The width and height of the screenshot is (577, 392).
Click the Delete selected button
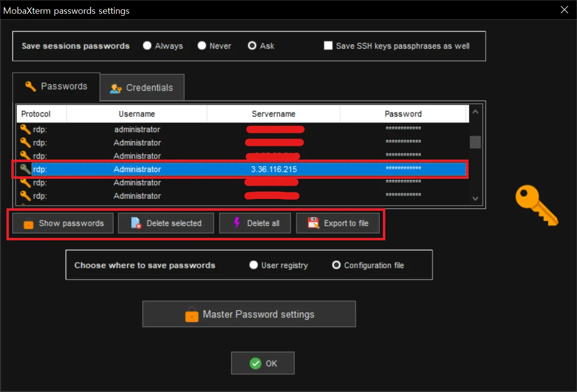tap(166, 223)
